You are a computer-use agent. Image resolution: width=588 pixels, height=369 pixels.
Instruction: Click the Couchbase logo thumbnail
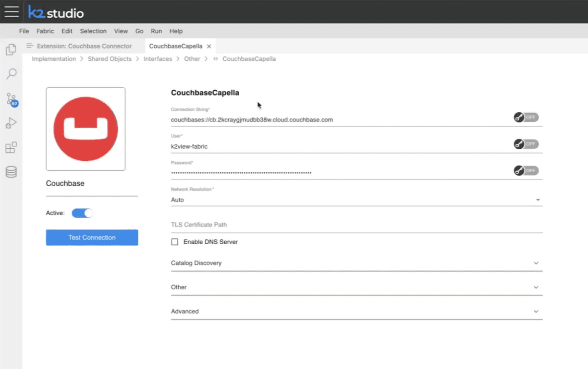point(85,129)
